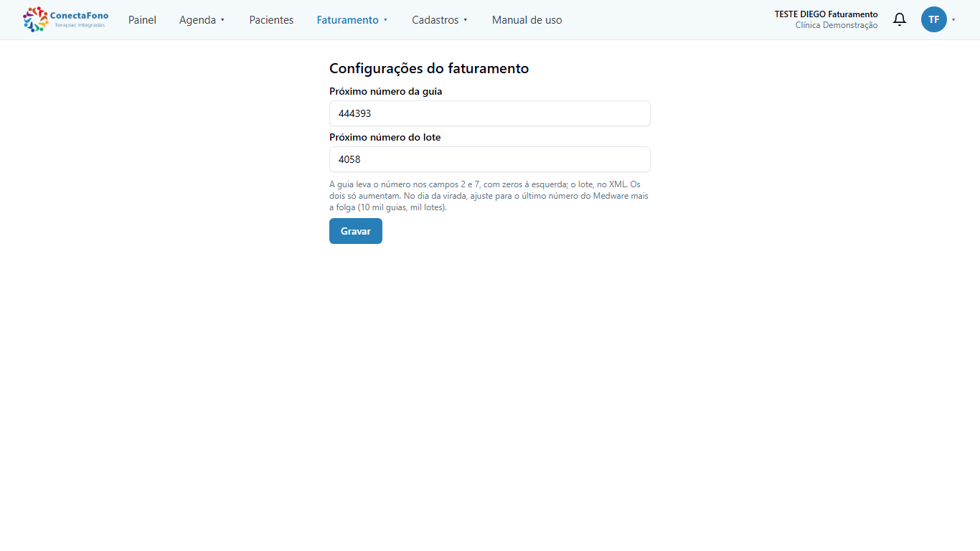Image resolution: width=980 pixels, height=551 pixels.
Task: Open the Painel menu item
Action: point(142,20)
